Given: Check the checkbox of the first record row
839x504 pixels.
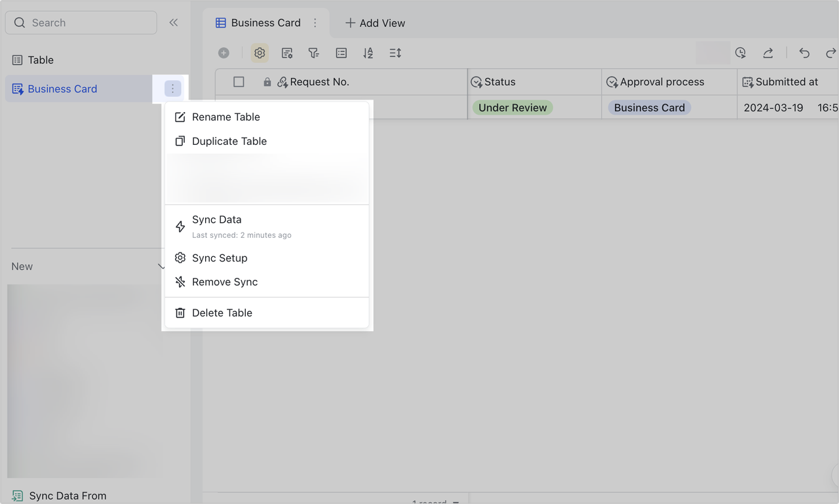Looking at the screenshot, I should tap(239, 107).
